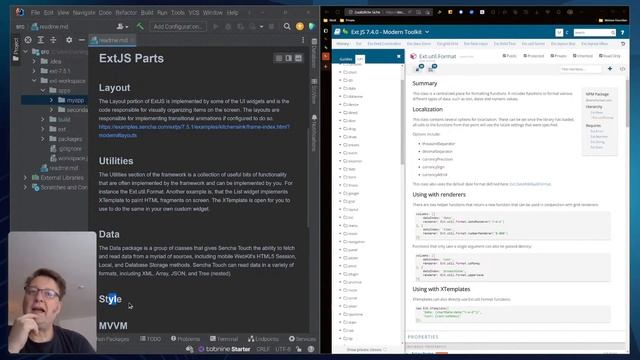The width and height of the screenshot is (640, 360).
Task: Open the Project tool window side tab
Action: (x=16, y=49)
